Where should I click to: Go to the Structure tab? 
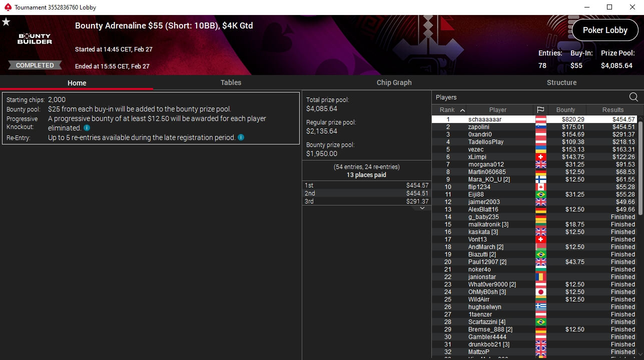click(561, 82)
